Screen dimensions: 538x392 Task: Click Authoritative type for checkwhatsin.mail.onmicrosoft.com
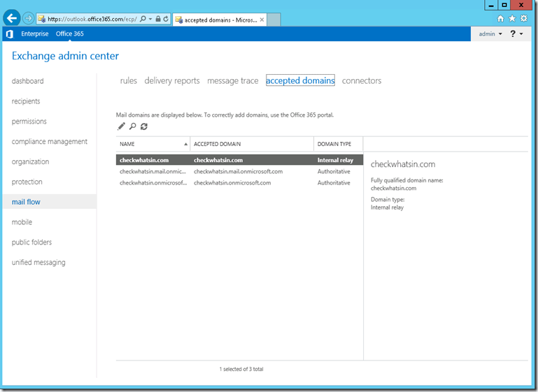334,171
